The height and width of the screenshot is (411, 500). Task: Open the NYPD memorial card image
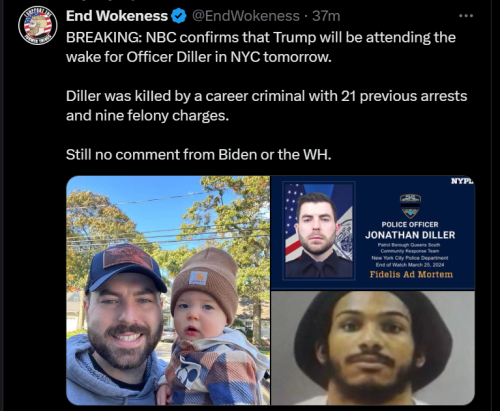pos(373,232)
